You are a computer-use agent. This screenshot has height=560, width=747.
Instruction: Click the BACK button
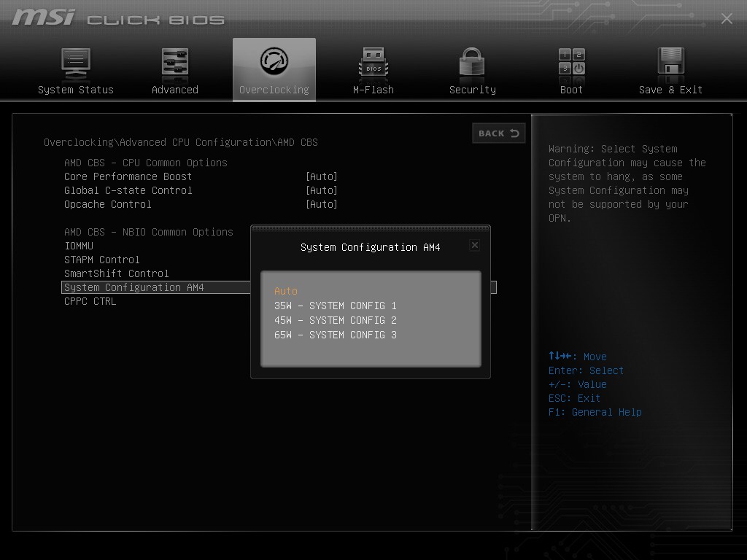pos(499,133)
